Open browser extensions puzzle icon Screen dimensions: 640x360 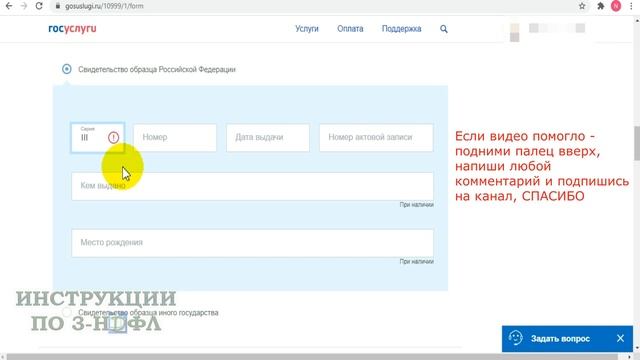[x=600, y=6]
